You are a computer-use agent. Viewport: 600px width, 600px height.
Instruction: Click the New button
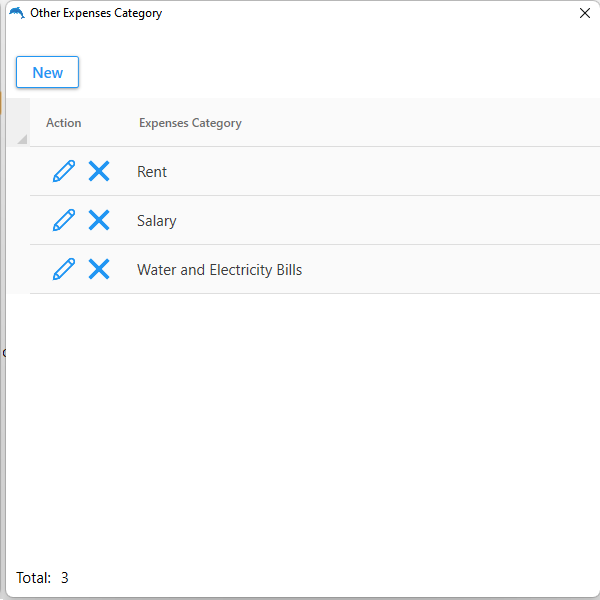point(47,72)
